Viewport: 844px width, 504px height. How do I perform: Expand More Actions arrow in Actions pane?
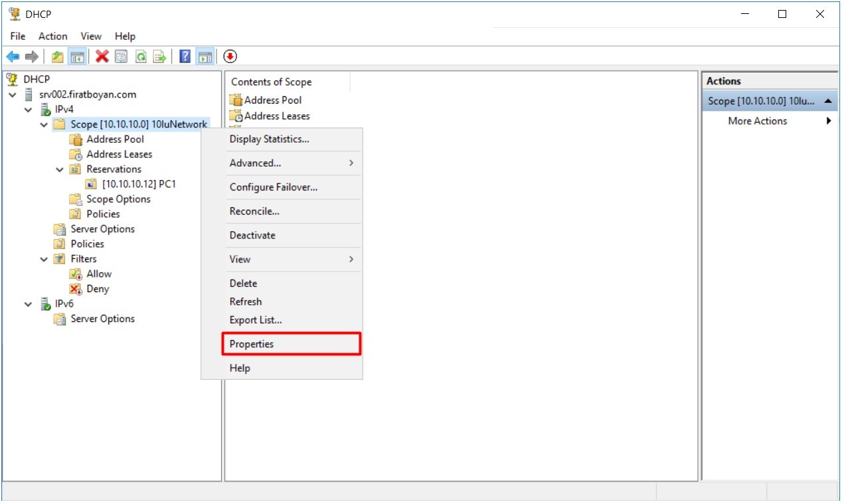(x=829, y=121)
